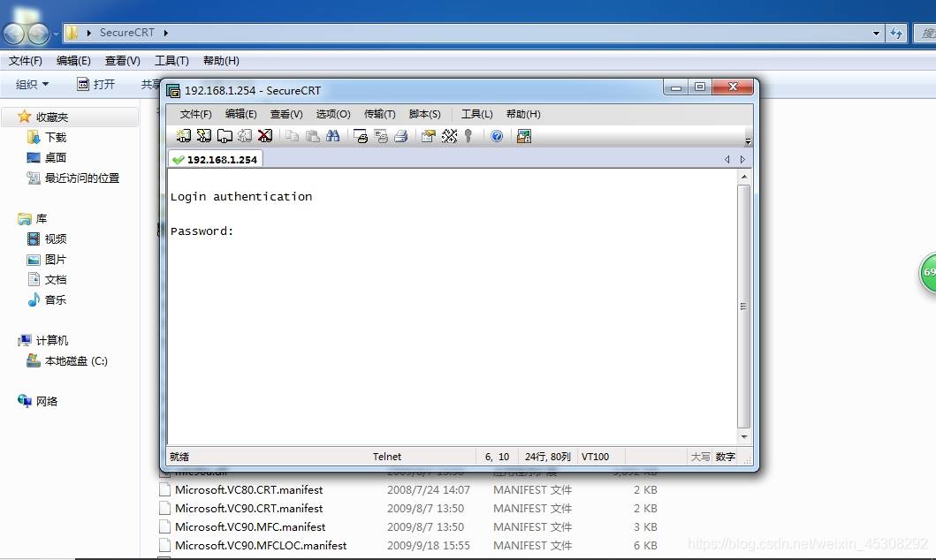Select 桌面 in navigation pane

[56, 157]
